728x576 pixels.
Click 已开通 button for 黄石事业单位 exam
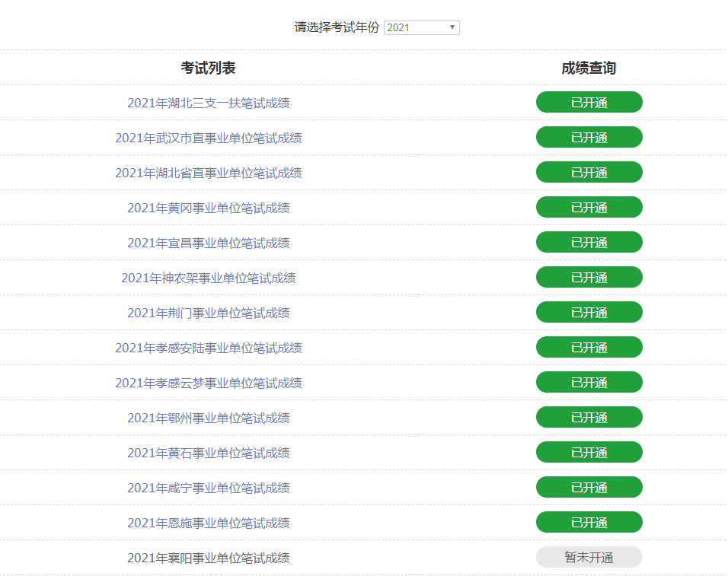[x=589, y=453]
